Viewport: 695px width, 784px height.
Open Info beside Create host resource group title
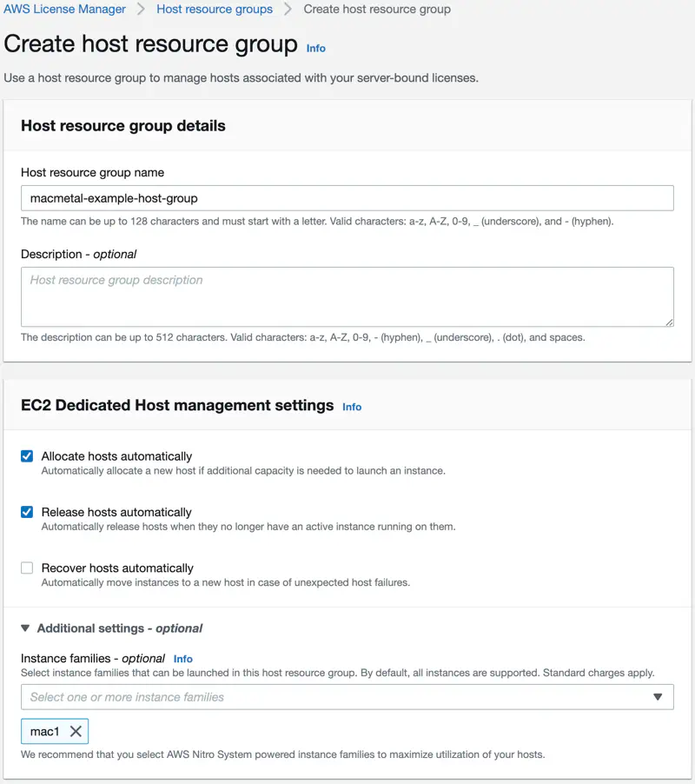(x=315, y=50)
